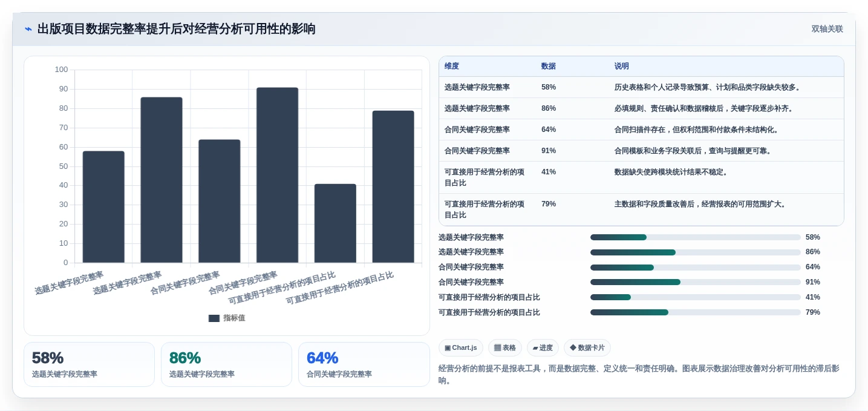Click table cell 历史表格和个人记录导致预算、计划和品类字段缺失较多。
This screenshot has width=868, height=411.
pos(709,87)
